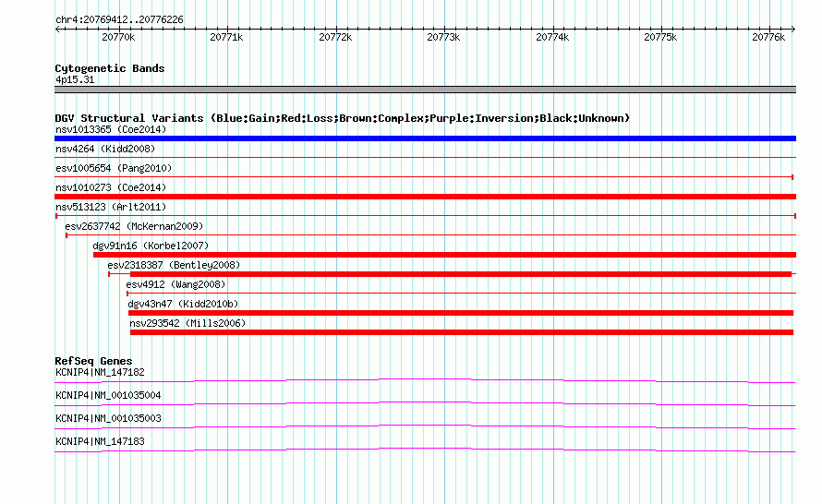Click the 20775k ruler tick label

[660, 37]
